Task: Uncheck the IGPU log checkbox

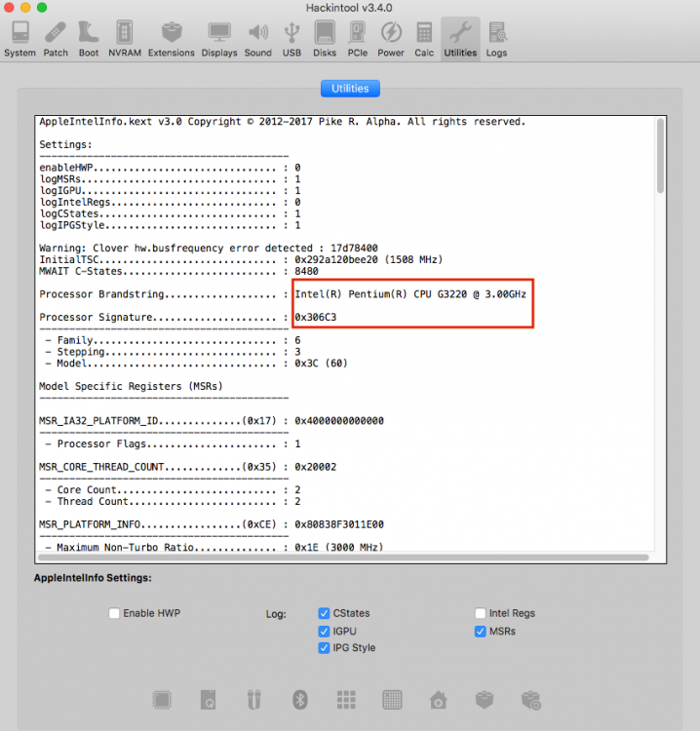Action: pos(324,632)
